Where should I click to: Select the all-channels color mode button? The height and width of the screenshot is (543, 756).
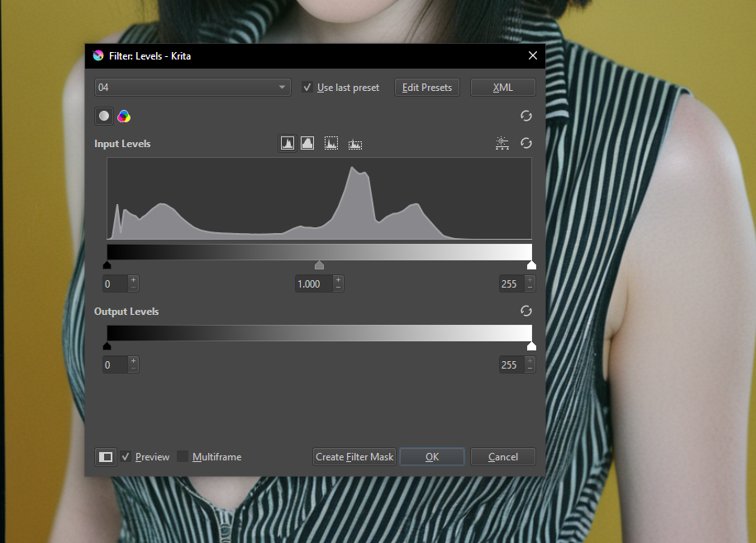coord(124,117)
